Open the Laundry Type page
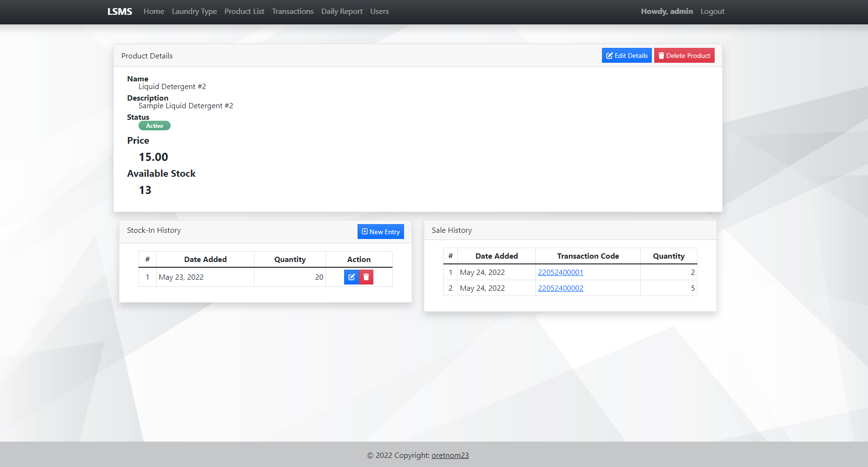 195,11
